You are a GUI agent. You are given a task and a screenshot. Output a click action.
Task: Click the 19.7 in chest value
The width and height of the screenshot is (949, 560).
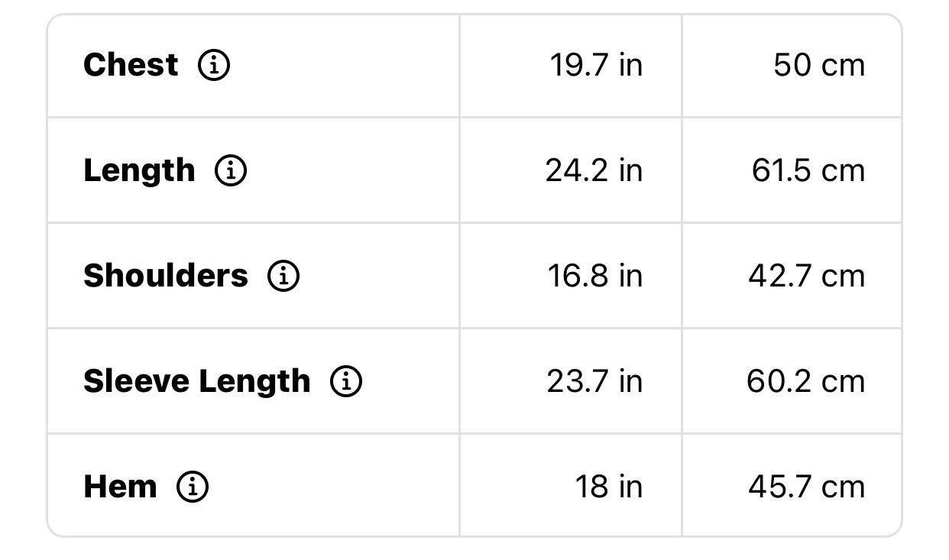(596, 65)
